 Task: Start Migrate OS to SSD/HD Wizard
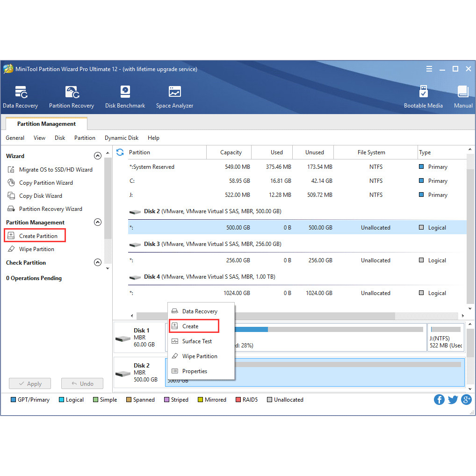tap(55, 170)
